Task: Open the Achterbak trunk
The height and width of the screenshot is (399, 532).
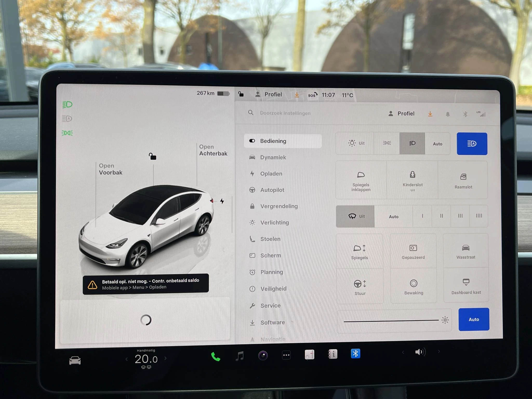Action: pos(213,150)
